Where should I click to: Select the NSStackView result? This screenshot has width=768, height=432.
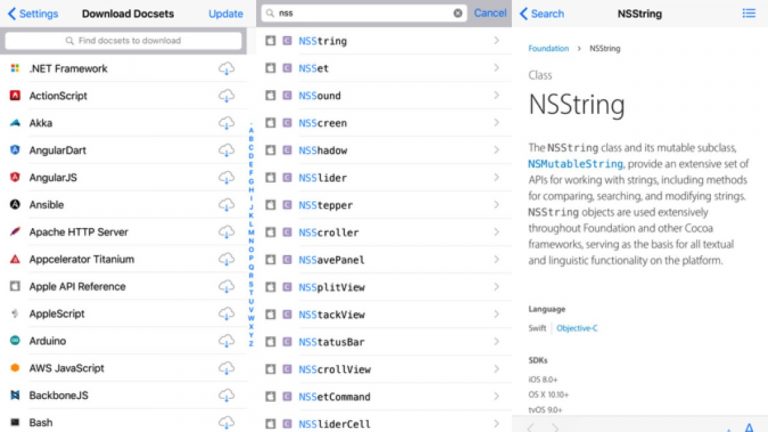384,314
